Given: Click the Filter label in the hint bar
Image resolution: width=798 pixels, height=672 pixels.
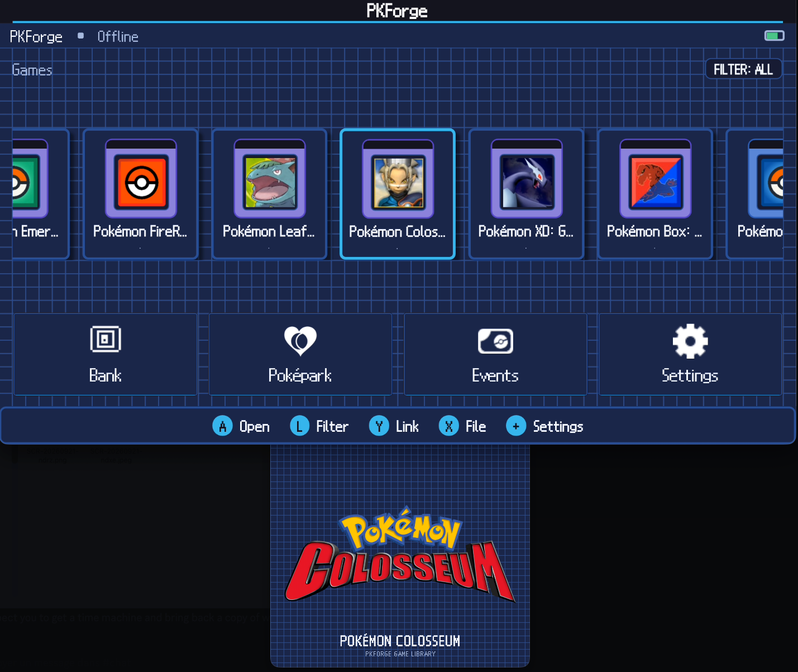Looking at the screenshot, I should pyautogui.click(x=332, y=427).
